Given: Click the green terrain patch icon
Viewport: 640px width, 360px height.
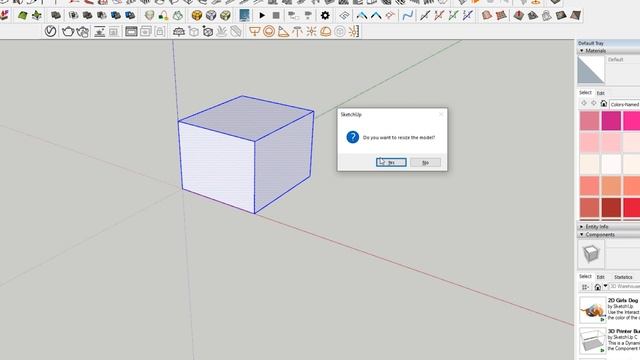Looking at the screenshot, I should (x=22, y=16).
